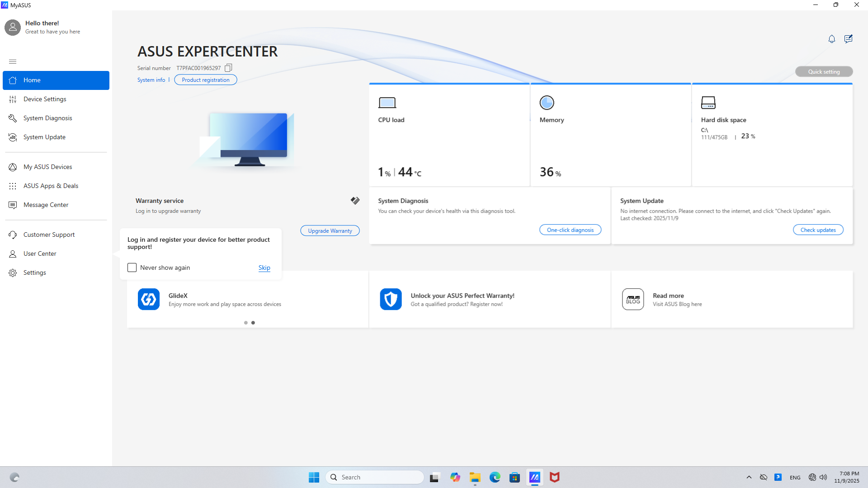Click the Hard disk space drive icon

tap(708, 103)
